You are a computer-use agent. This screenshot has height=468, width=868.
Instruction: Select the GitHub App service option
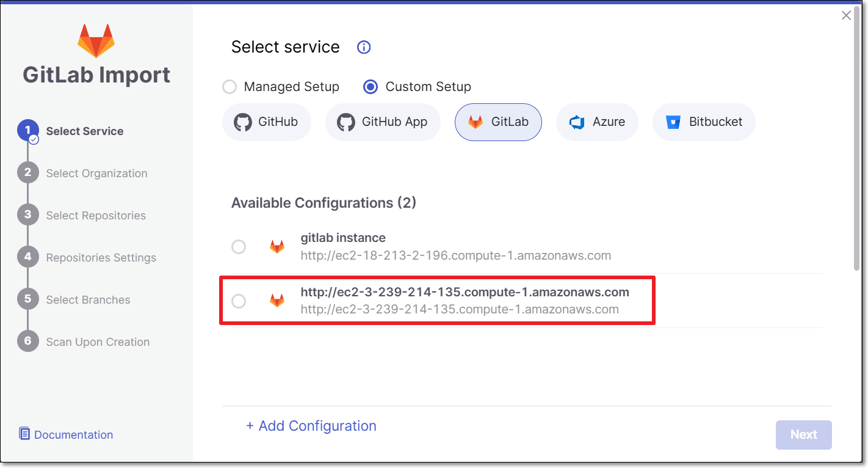[383, 122]
